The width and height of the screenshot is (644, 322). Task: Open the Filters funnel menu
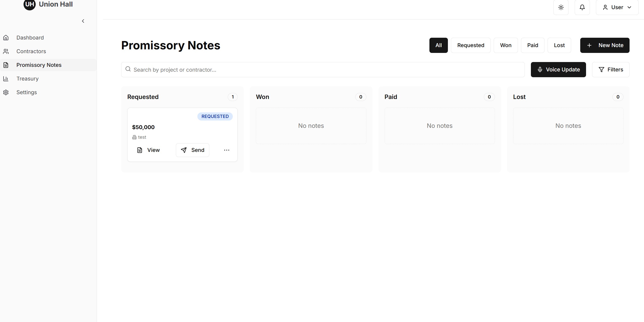click(610, 70)
